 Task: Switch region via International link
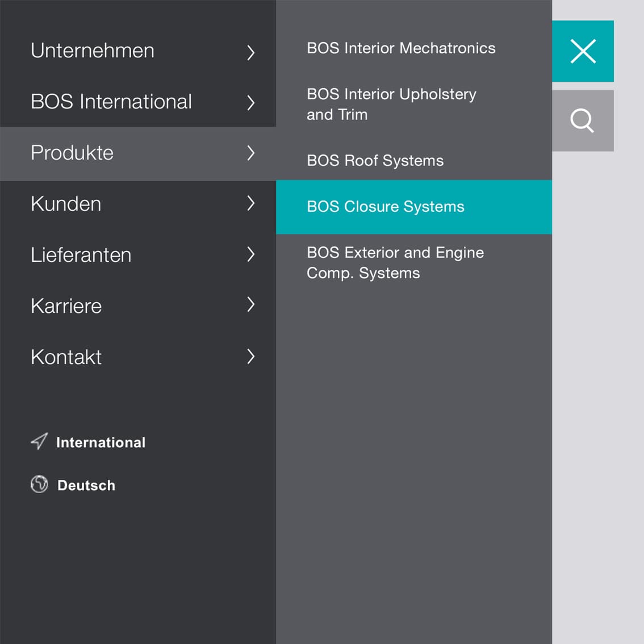pyautogui.click(x=101, y=442)
